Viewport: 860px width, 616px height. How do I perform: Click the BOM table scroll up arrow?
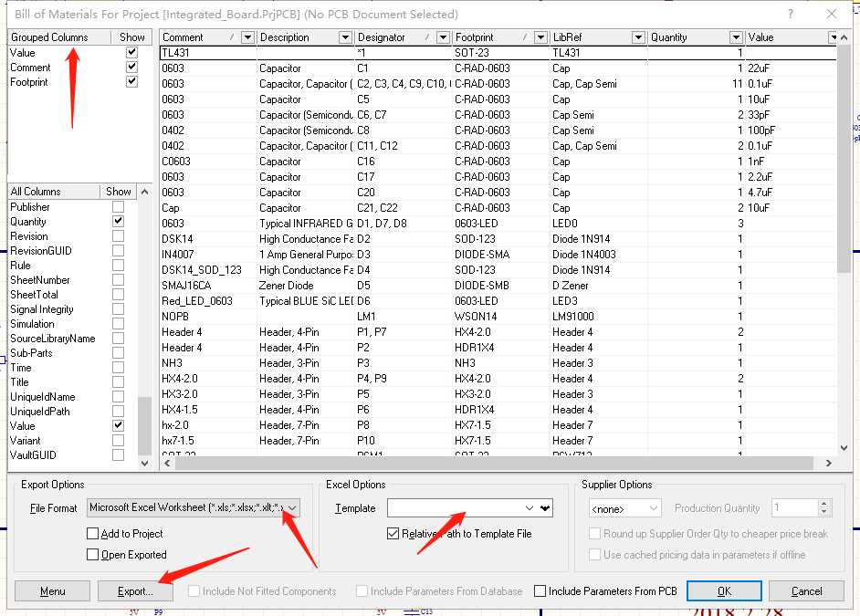coord(844,37)
